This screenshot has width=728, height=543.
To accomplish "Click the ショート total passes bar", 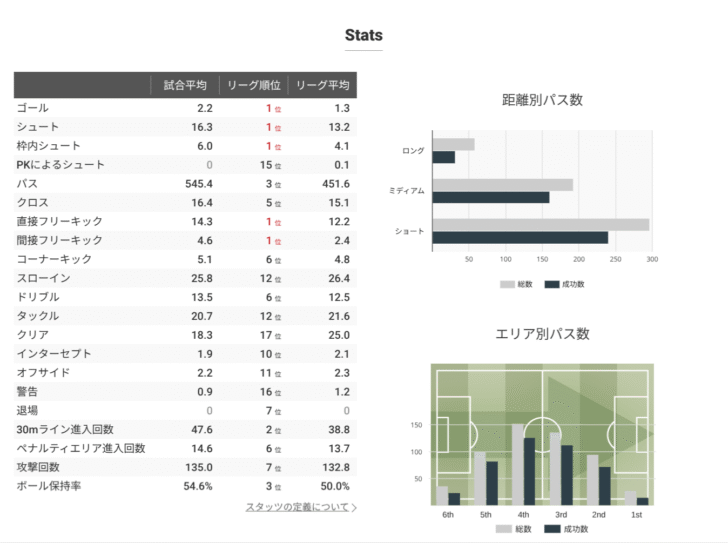I will (541, 225).
